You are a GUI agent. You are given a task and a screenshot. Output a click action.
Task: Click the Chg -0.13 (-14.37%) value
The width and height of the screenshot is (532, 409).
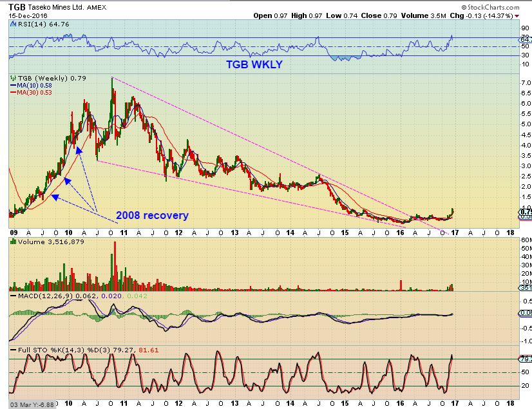click(482, 15)
